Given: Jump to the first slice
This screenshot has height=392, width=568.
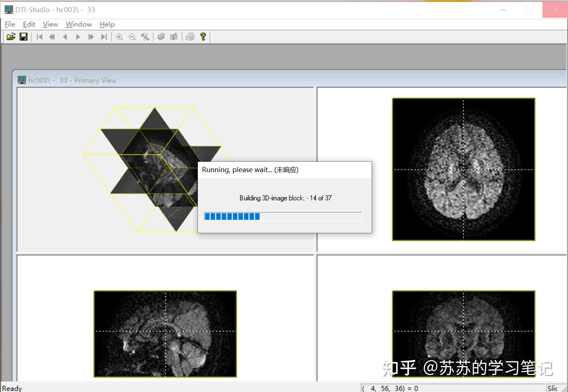Looking at the screenshot, I should [39, 37].
